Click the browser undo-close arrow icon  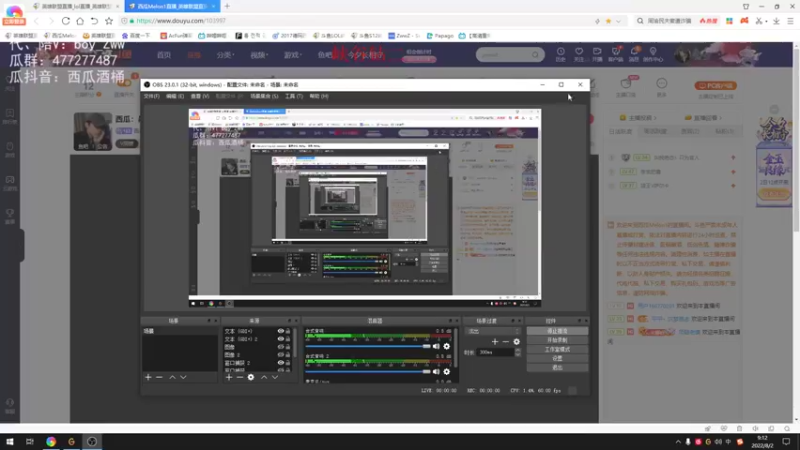[x=94, y=21]
